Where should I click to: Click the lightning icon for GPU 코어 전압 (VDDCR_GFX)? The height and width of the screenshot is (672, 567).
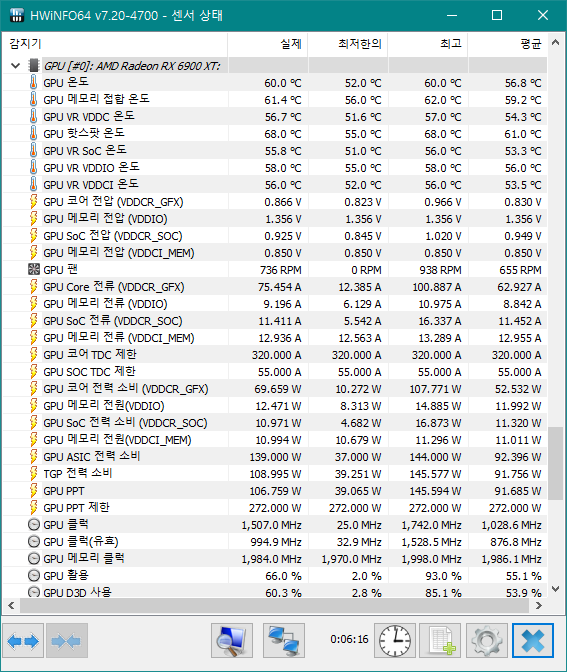[x=33, y=201]
